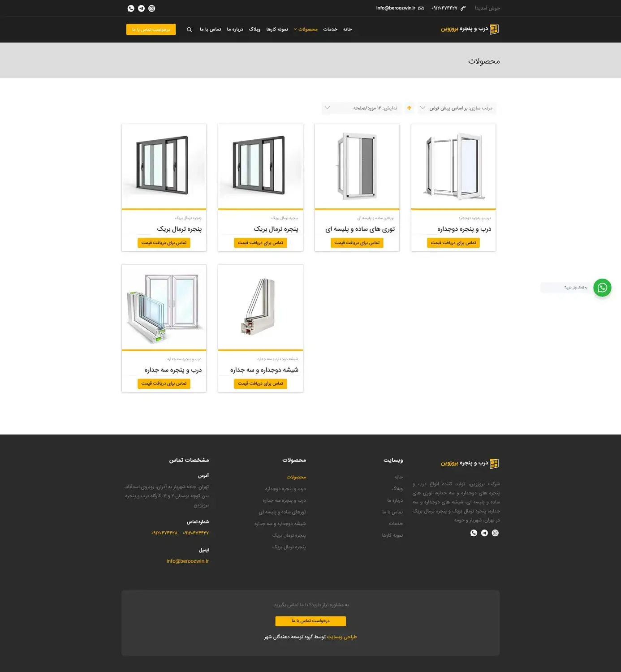Screen dimensions: 621x672
Task: Go to 'خدمات' in the navigation menu
Action: (x=330, y=30)
